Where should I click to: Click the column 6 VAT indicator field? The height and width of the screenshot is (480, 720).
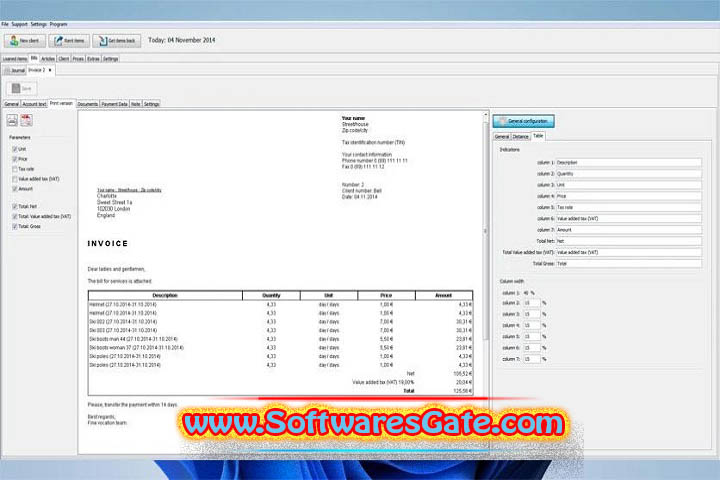(x=629, y=219)
